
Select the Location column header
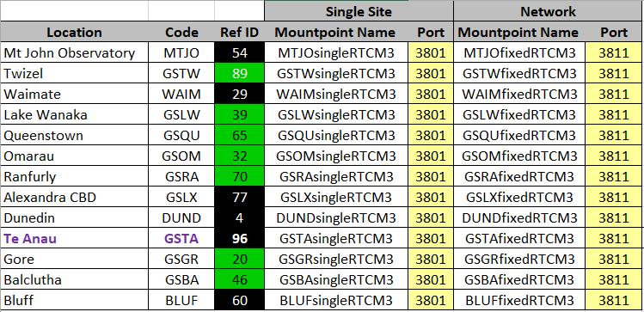coord(74,32)
